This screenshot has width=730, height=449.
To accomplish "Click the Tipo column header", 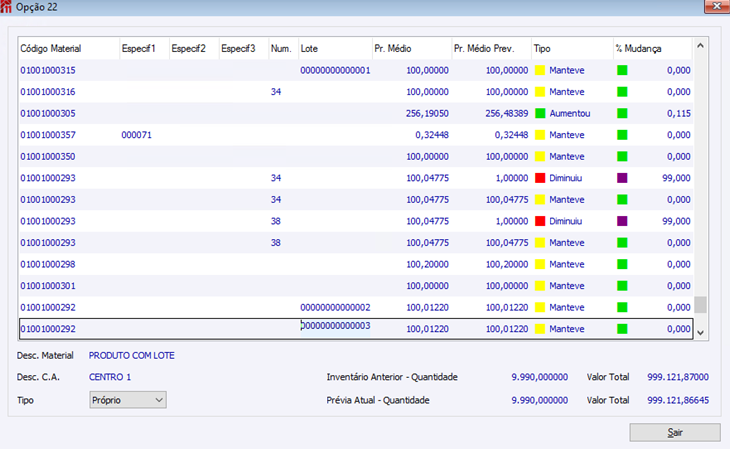I will click(x=572, y=48).
